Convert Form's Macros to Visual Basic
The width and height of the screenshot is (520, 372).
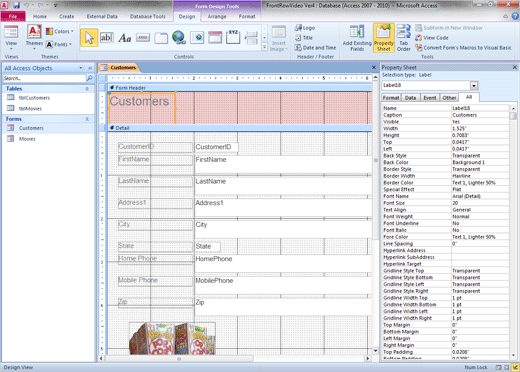(x=463, y=48)
